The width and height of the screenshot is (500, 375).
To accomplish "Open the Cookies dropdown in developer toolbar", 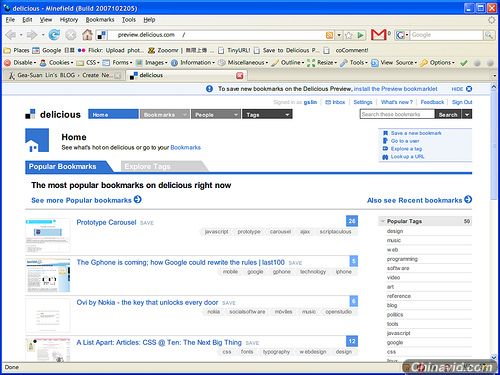I will [56, 63].
